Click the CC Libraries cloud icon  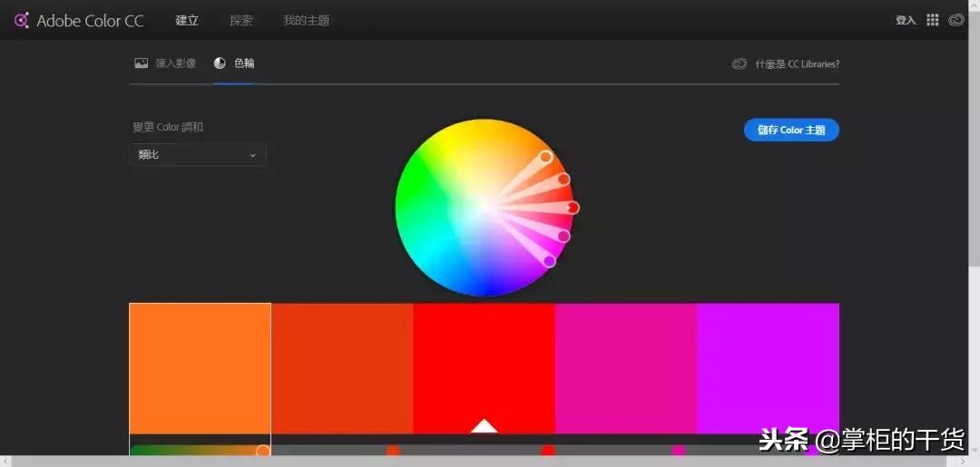[740, 63]
